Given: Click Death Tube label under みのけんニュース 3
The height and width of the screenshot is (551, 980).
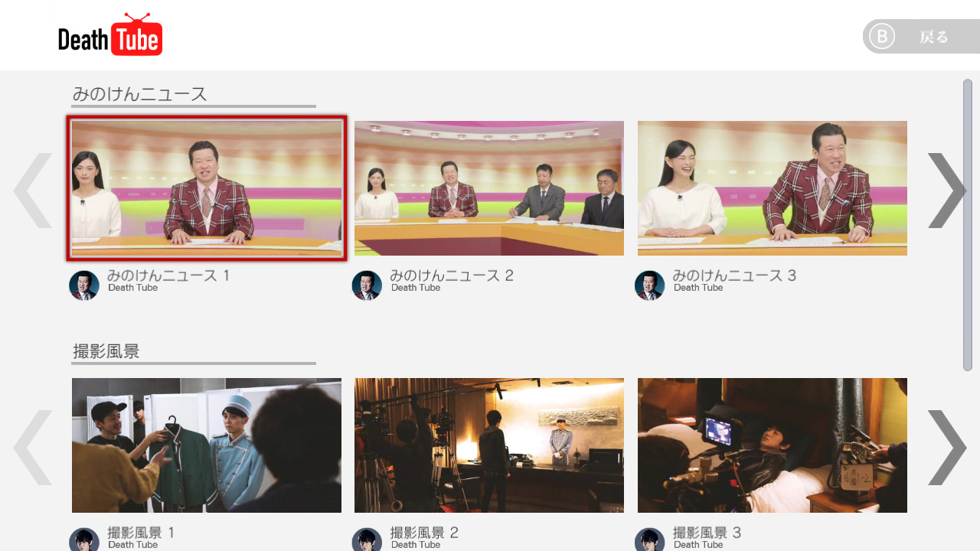Looking at the screenshot, I should coord(698,288).
